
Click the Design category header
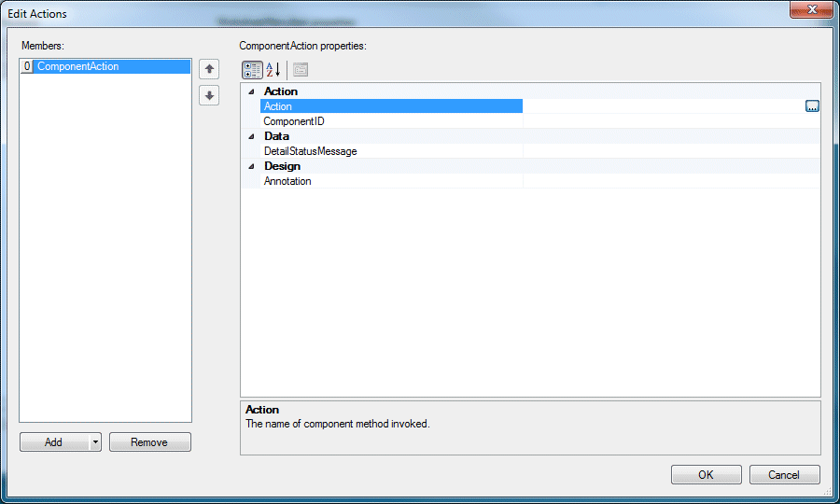point(282,166)
